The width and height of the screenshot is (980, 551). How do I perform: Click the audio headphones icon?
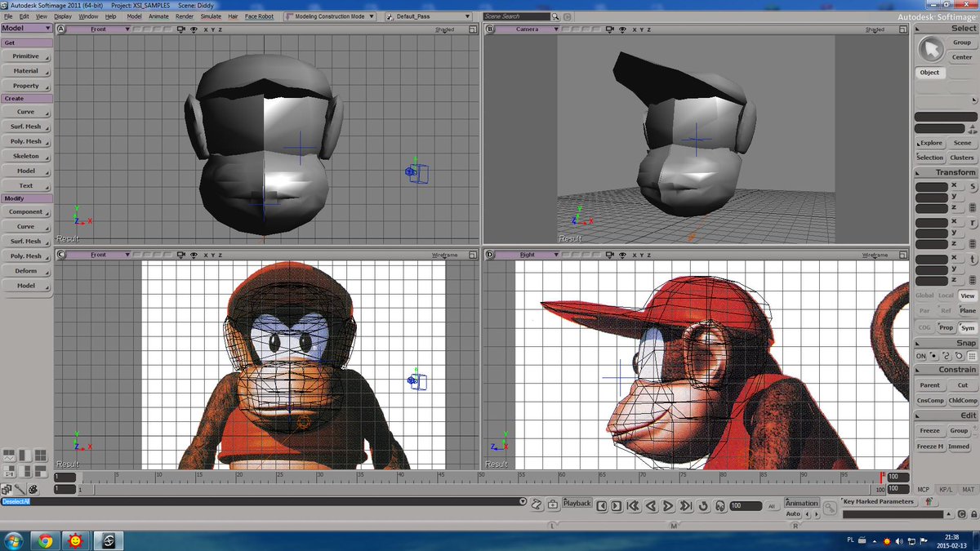click(720, 506)
